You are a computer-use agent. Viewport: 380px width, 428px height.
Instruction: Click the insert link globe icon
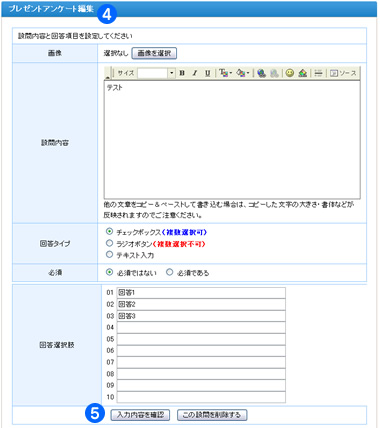[261, 73]
